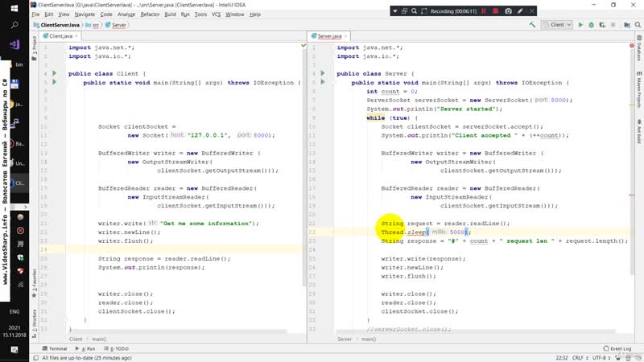Pause the screen recording

[x=484, y=11]
